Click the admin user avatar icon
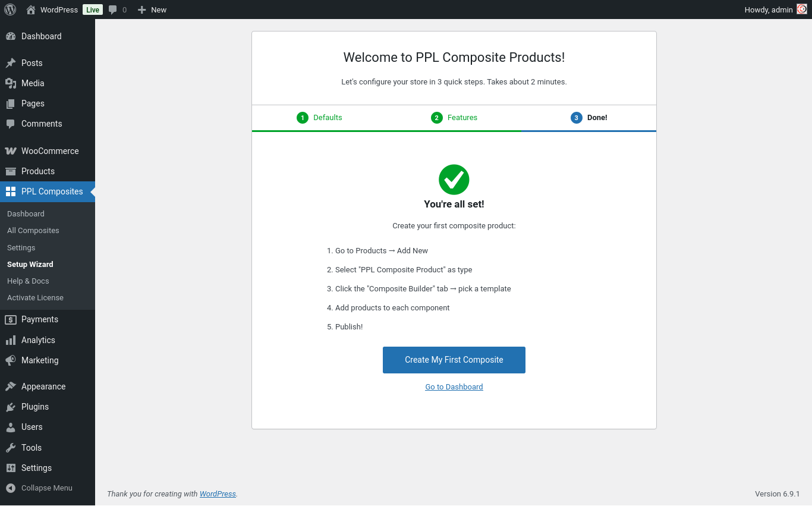Image resolution: width=812 pixels, height=506 pixels. point(802,10)
